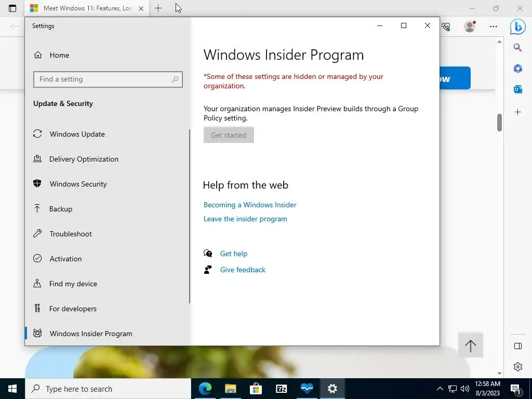The width and height of the screenshot is (532, 399).
Task: Click the Edge page vertical scrollbar thumb
Action: [499, 123]
